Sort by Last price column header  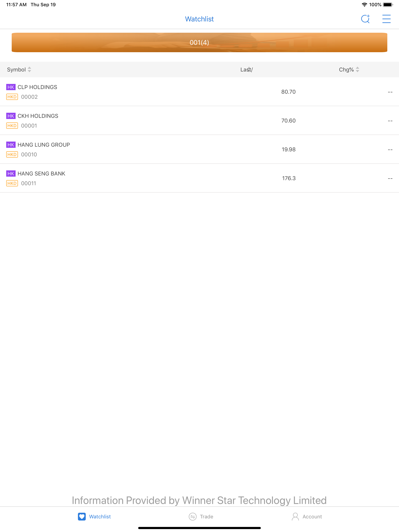246,70
